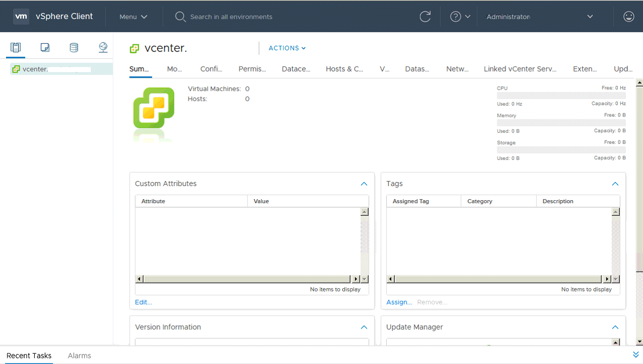Open the Datacenters tab
The width and height of the screenshot is (643, 364).
click(x=296, y=69)
